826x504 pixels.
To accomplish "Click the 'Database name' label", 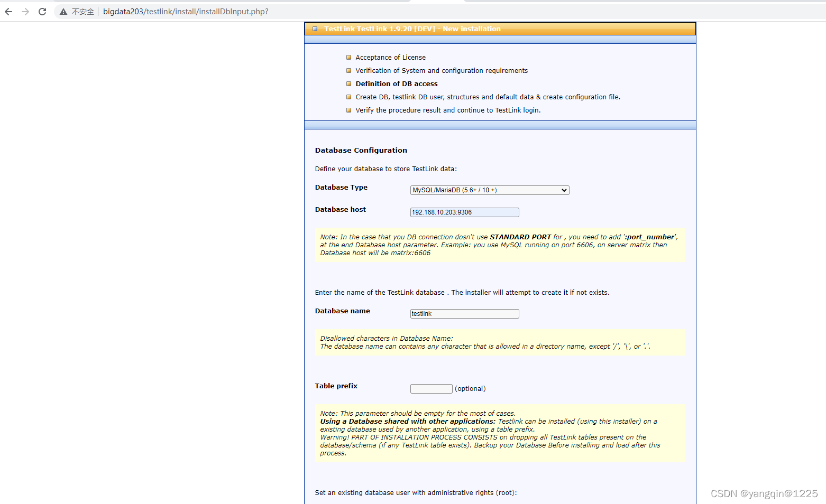I will pos(343,311).
